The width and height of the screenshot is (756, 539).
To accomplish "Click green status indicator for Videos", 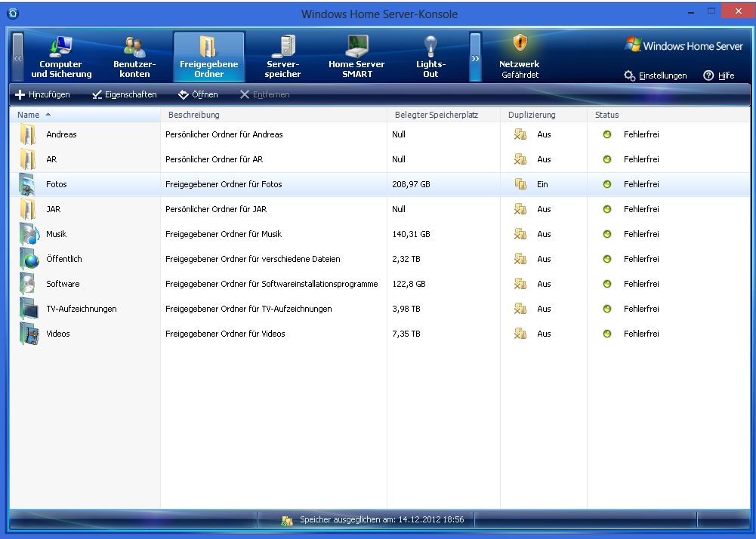I will coord(607,334).
